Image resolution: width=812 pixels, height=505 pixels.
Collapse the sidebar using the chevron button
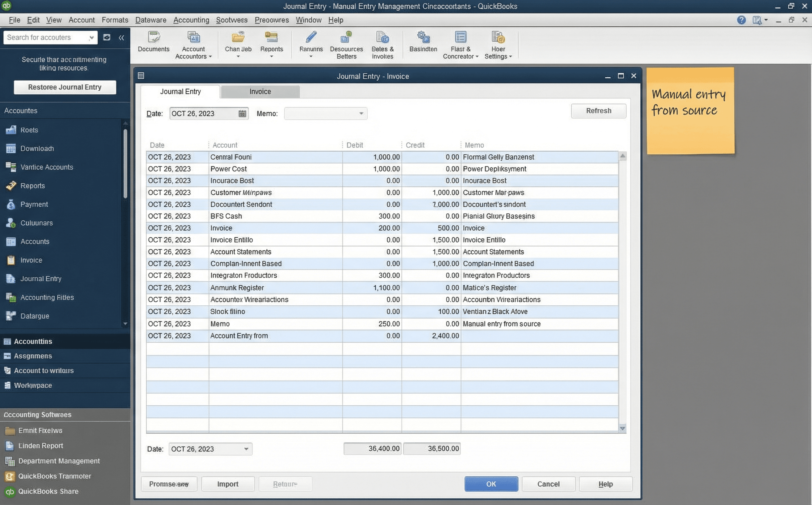tap(121, 37)
